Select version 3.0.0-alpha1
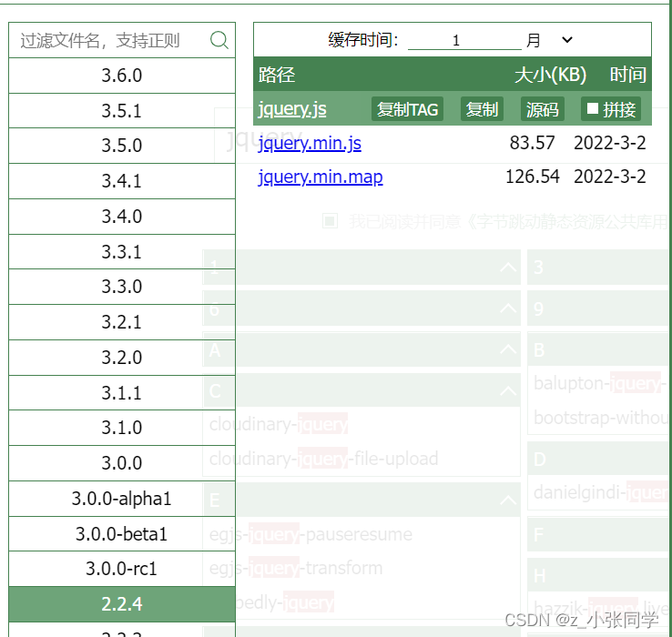 tap(122, 499)
